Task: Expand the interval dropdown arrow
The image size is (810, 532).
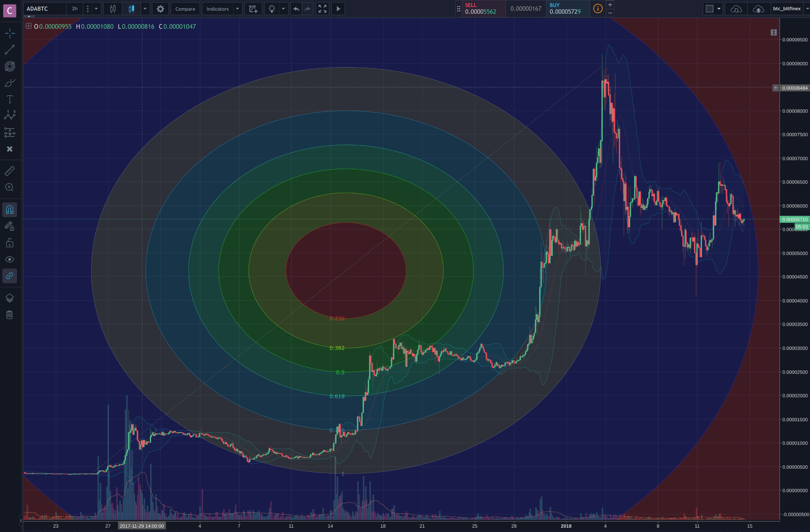Action: (x=96, y=8)
